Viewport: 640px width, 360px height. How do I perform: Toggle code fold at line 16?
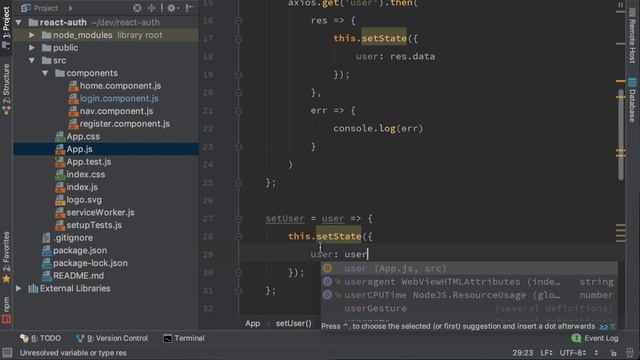[239, 20]
